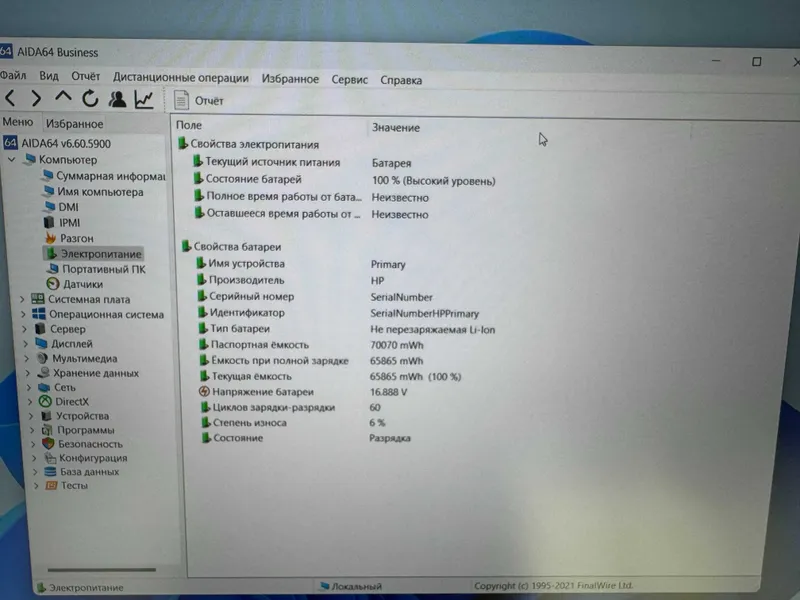The image size is (800, 600).
Task: Maximize the AIDA64 window
Action: point(757,61)
